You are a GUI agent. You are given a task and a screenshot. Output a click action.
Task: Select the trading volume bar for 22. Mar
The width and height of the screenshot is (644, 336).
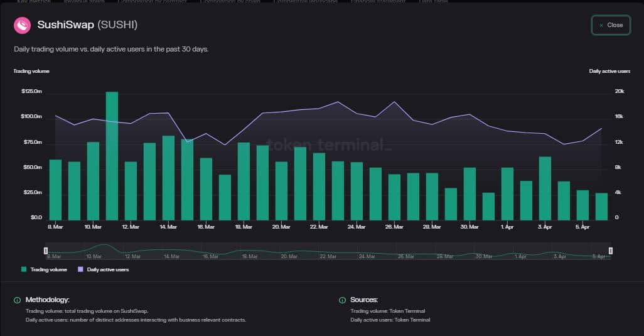click(319, 187)
